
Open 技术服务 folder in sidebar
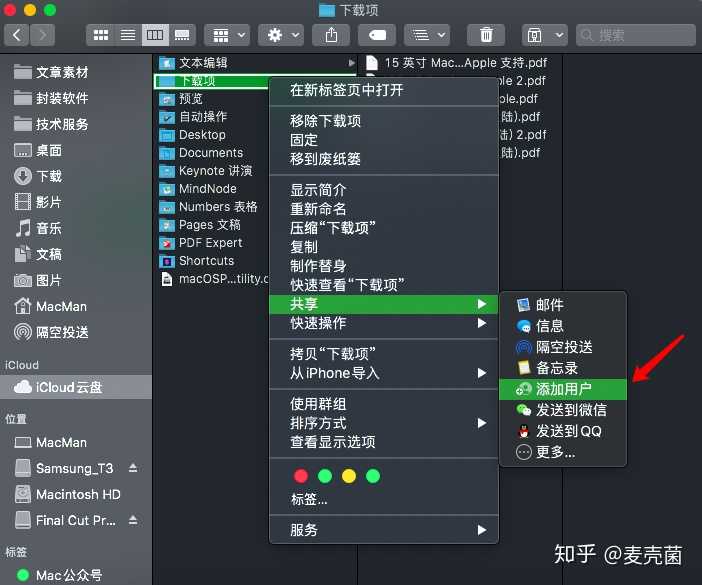click(51, 124)
